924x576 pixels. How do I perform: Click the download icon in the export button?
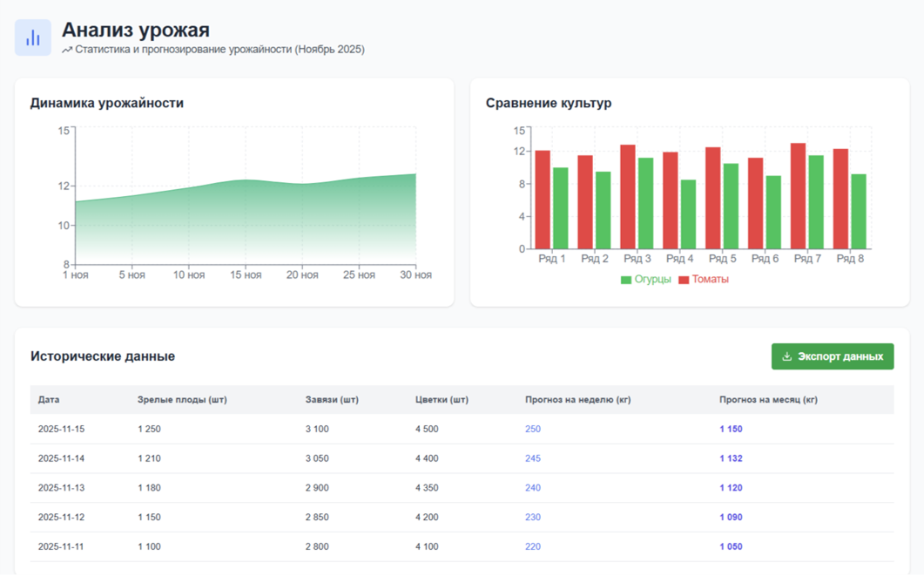pyautogui.click(x=787, y=356)
